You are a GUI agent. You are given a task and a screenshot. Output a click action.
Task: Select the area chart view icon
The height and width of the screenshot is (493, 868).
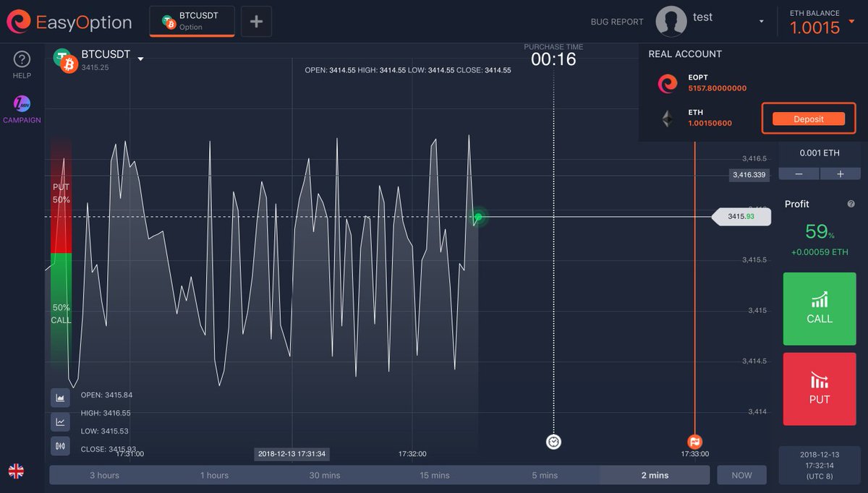(x=60, y=398)
